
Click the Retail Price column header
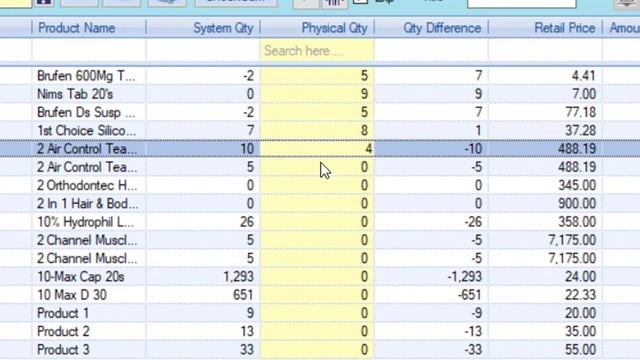[x=545, y=28]
